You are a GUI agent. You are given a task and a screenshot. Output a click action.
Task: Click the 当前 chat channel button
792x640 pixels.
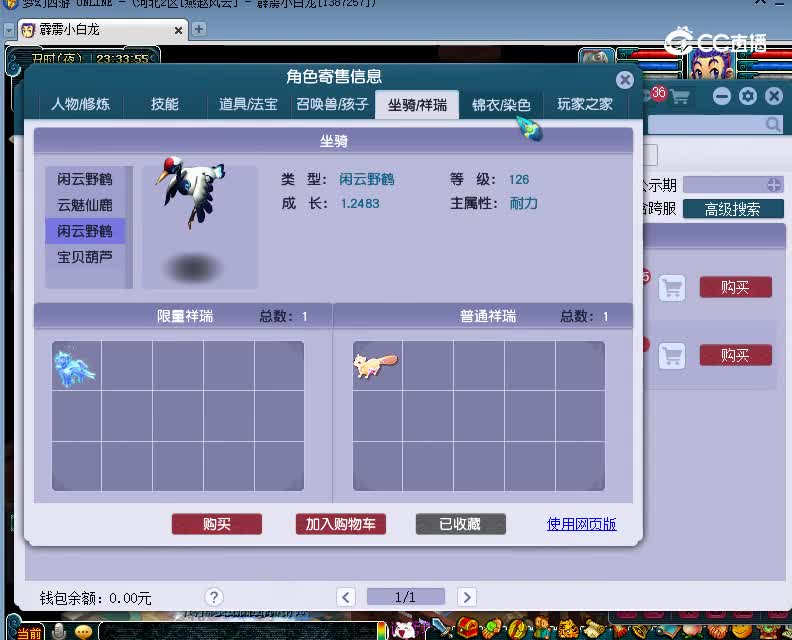click(x=29, y=633)
